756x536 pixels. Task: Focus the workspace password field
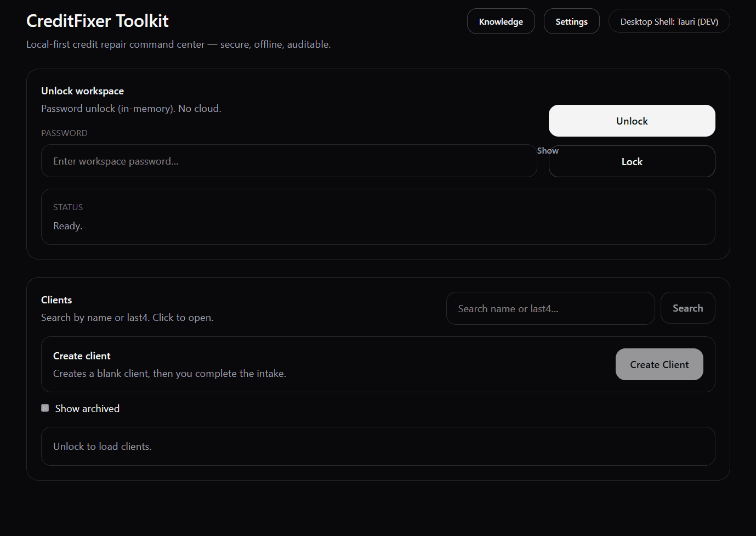coord(289,161)
